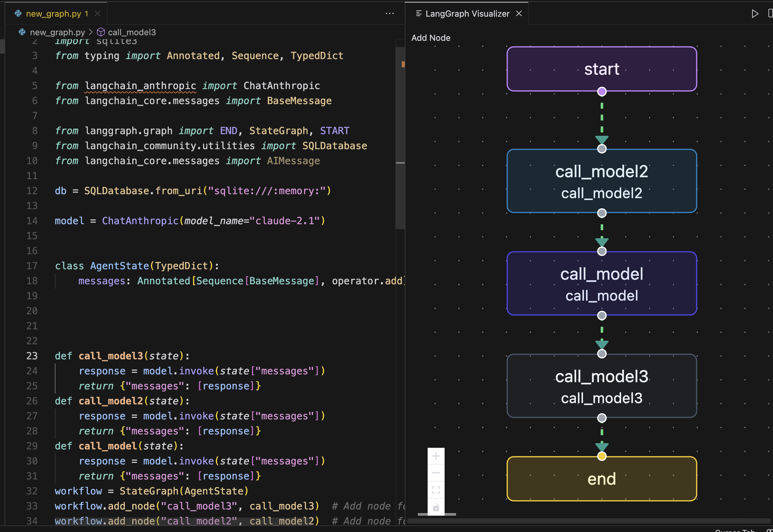Click the symbol cube icon in breadcrumb
The width and height of the screenshot is (773, 532).
click(101, 32)
